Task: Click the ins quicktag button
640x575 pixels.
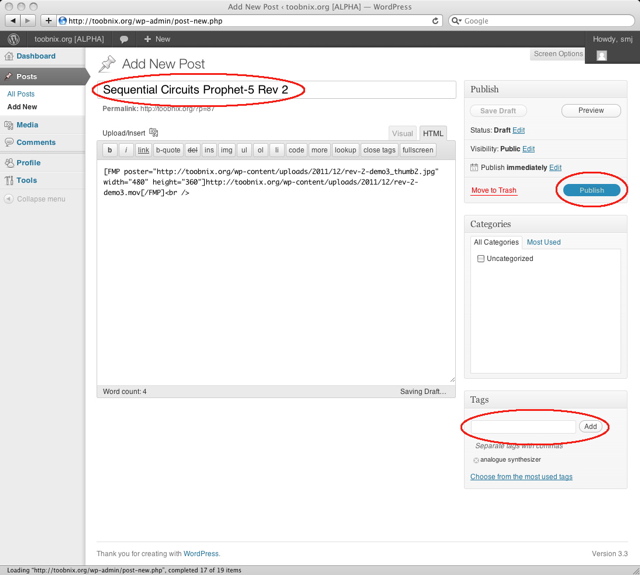Action: pyautogui.click(x=209, y=150)
